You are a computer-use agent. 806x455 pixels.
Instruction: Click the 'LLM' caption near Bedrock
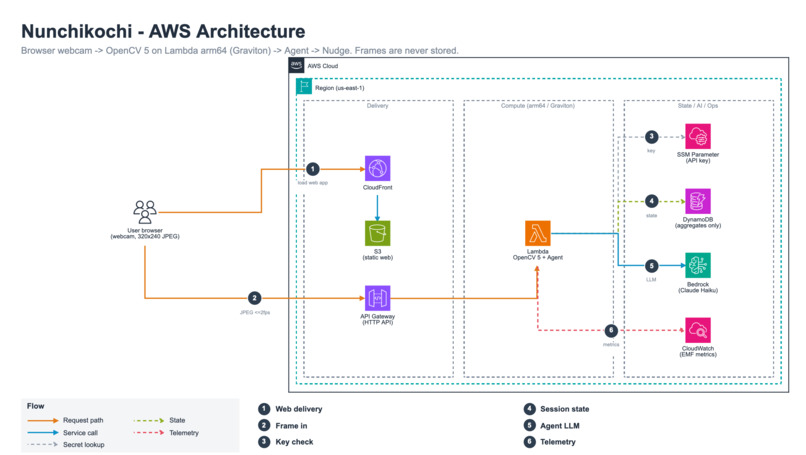pos(651,280)
